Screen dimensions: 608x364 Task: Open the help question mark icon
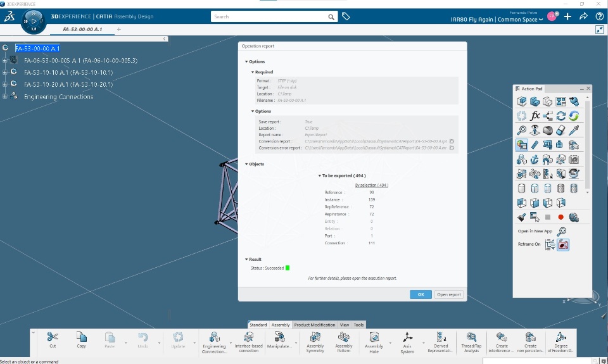600,16
